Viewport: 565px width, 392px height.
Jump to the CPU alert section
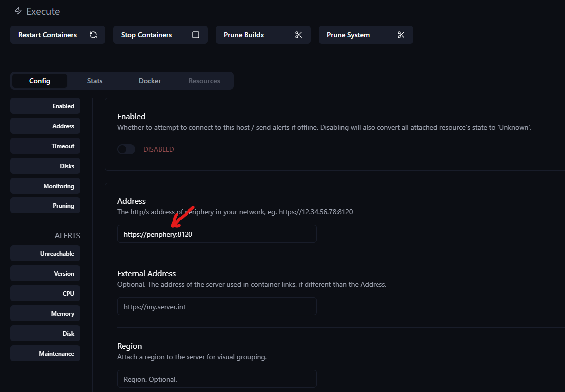click(x=45, y=294)
